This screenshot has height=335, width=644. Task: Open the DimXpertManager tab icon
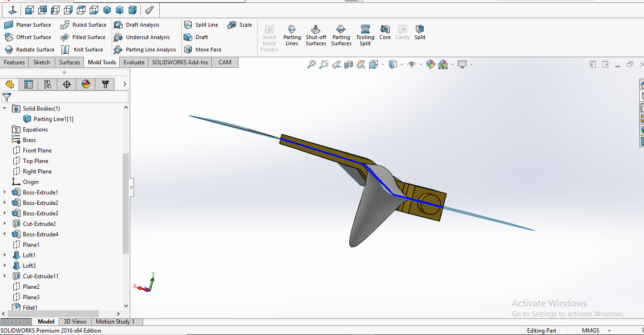pos(67,84)
